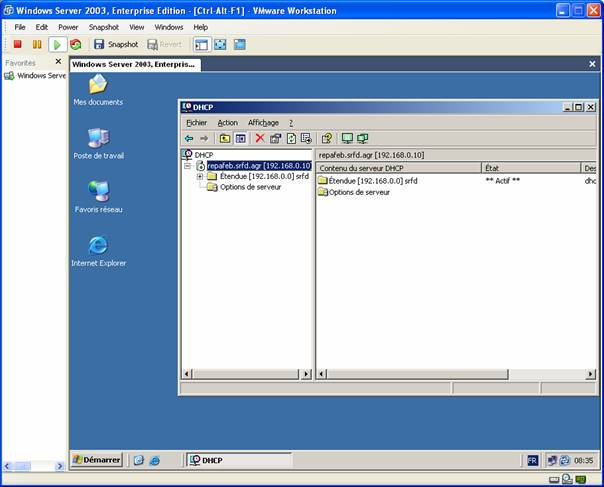Click the Refresh icon in DHCP toolbar
The width and height of the screenshot is (604, 487).
[291, 138]
